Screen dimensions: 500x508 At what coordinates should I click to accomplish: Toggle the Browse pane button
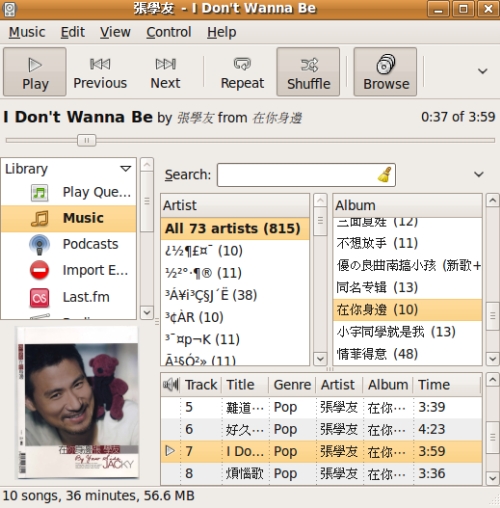(x=385, y=72)
